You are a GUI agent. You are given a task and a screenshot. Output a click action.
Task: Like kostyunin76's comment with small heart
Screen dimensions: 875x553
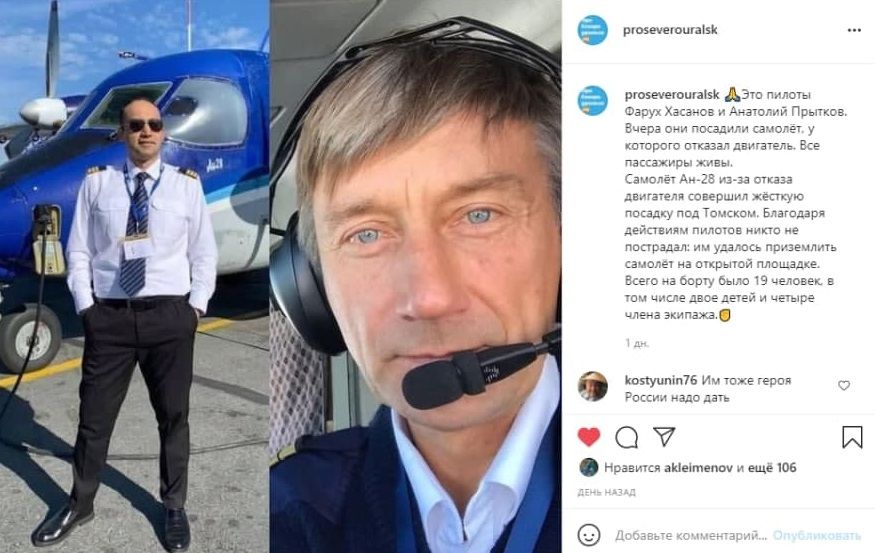pyautogui.click(x=844, y=385)
